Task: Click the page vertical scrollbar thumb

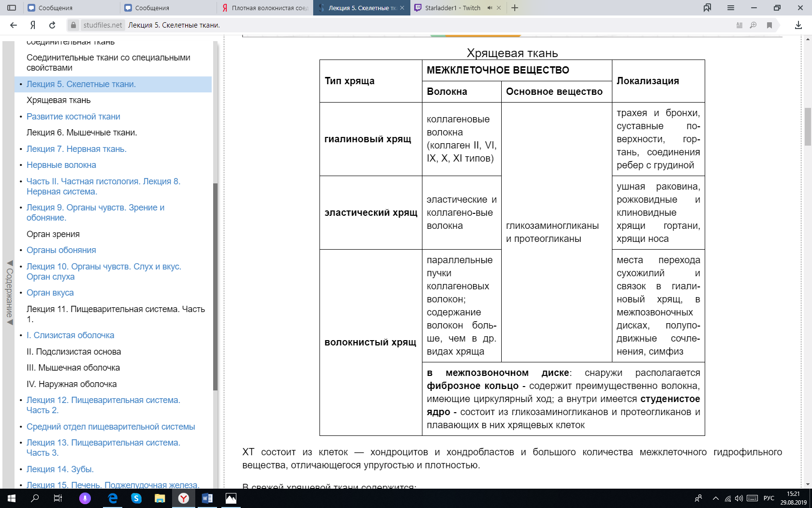Action: coord(808,127)
